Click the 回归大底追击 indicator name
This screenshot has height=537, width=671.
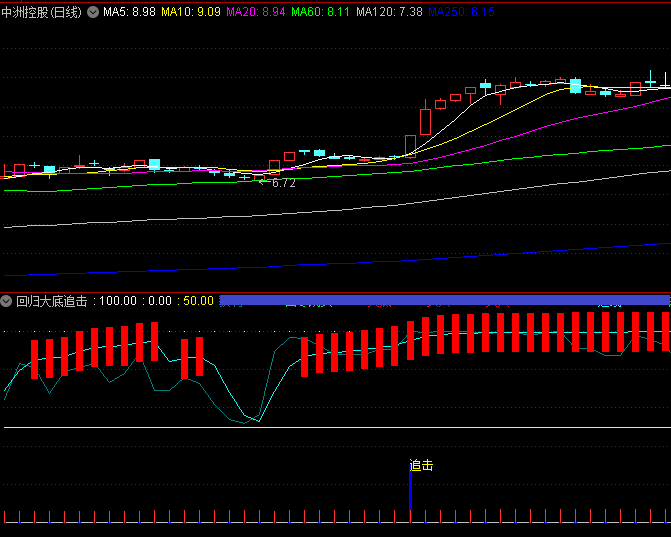[51, 301]
